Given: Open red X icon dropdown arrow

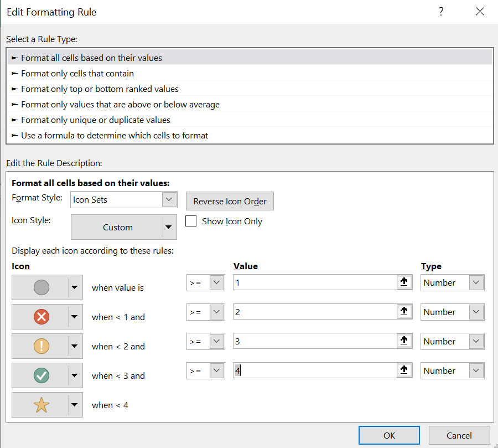Looking at the screenshot, I should [75, 317].
